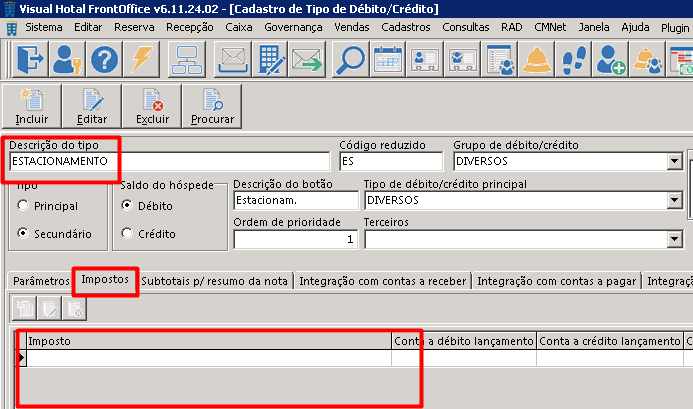Image resolution: width=693 pixels, height=409 pixels.
Task: Click the Conta a crédito lançamento header
Action: tap(610, 341)
